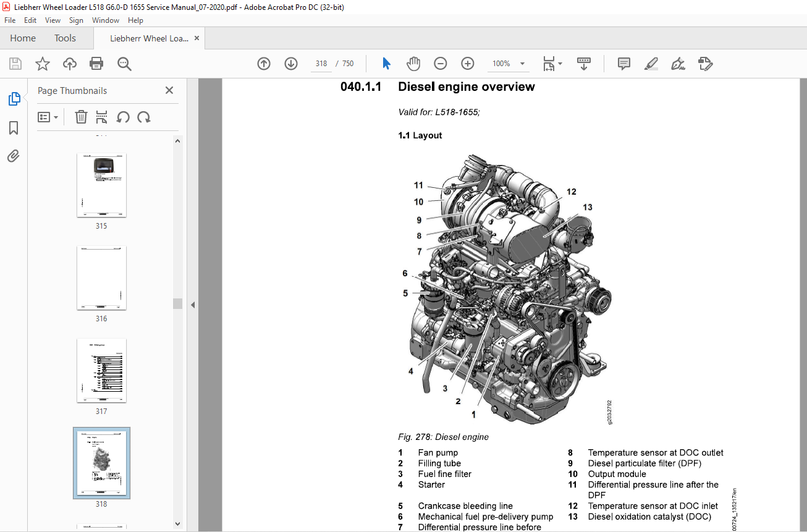Click the thumbnail panel scrollbar handle
Screen dimensions: 807x532
pyautogui.click(x=177, y=303)
